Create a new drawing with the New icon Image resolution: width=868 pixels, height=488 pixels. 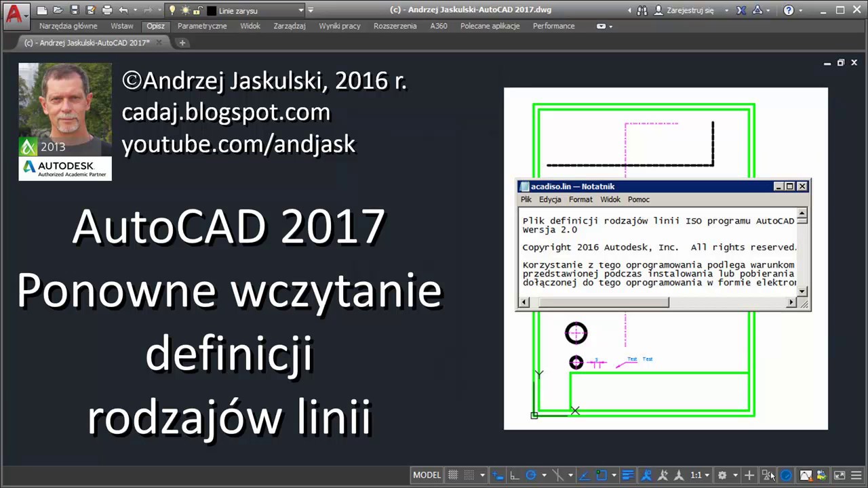pos(42,10)
